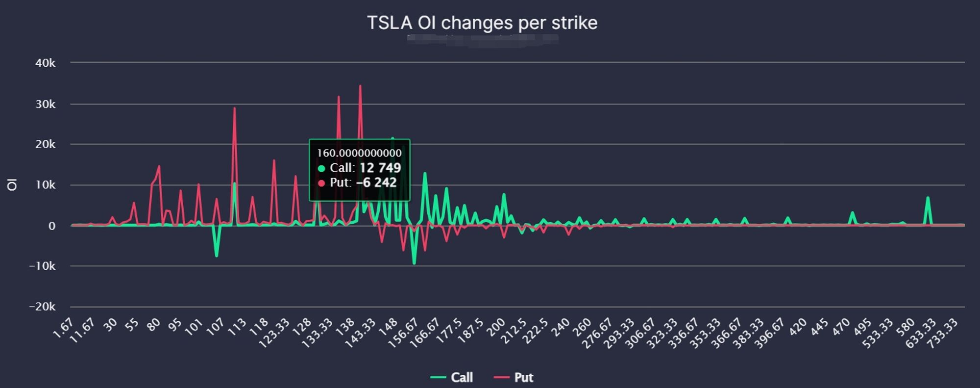The width and height of the screenshot is (980, 388).
Task: Click the 200 strike label on the x-axis
Action: point(497,325)
